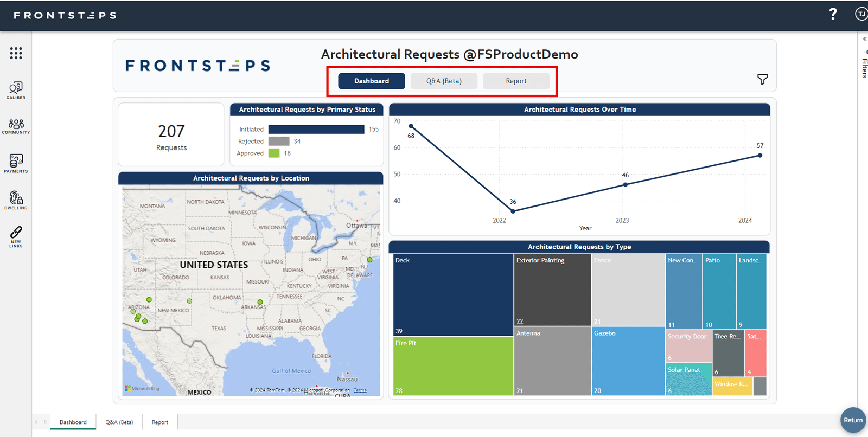Switch to Q&A (Beta) under the report title
The image size is (868, 437).
[444, 81]
